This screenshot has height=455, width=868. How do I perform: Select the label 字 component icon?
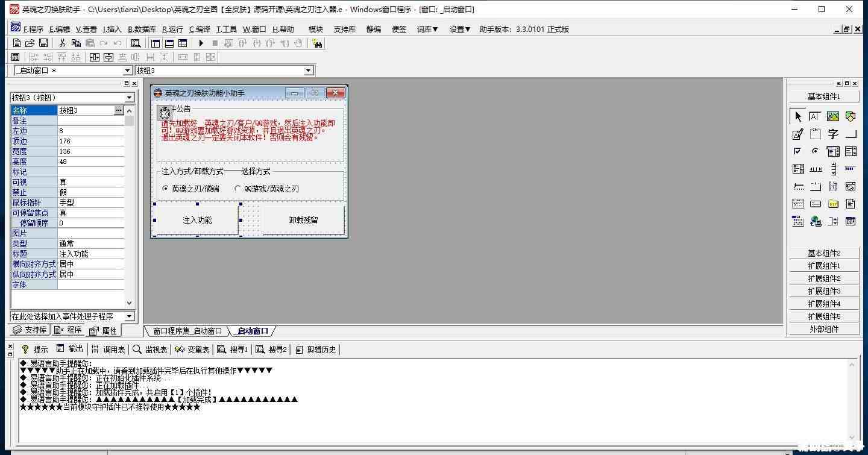click(x=833, y=134)
